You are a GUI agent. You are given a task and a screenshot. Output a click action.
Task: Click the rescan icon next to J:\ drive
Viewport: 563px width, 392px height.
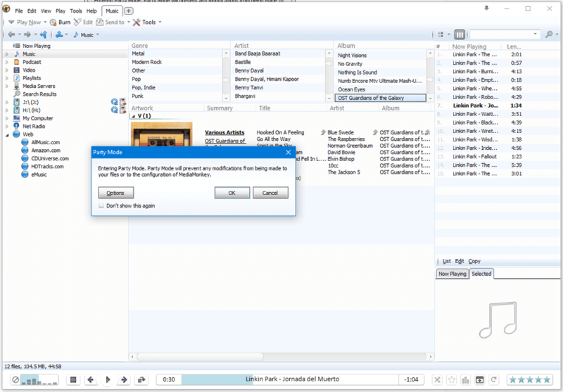click(x=115, y=102)
